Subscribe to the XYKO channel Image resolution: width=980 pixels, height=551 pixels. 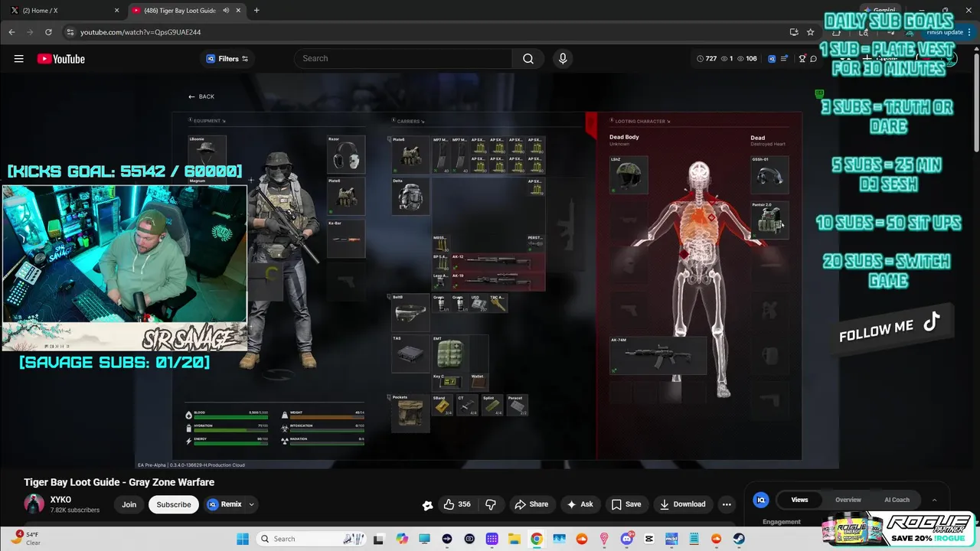(174, 504)
